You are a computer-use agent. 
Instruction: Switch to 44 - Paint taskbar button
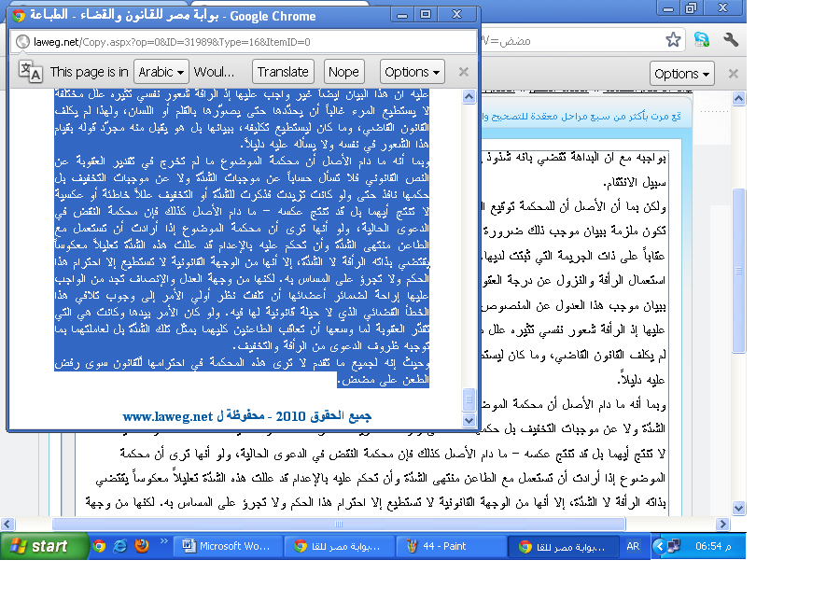(x=451, y=546)
